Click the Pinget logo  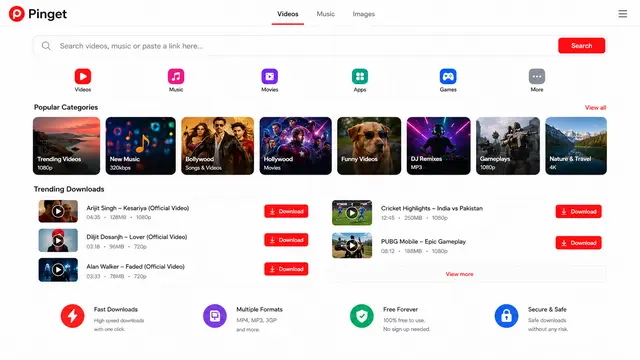point(38,14)
